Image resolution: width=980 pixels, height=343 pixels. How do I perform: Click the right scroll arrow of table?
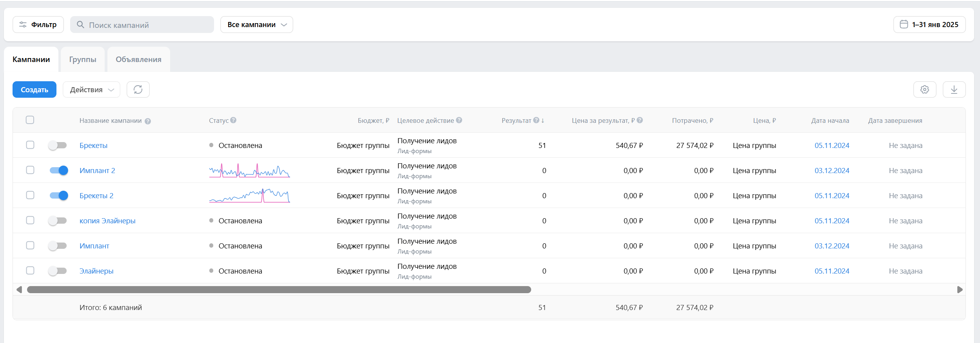pyautogui.click(x=960, y=290)
